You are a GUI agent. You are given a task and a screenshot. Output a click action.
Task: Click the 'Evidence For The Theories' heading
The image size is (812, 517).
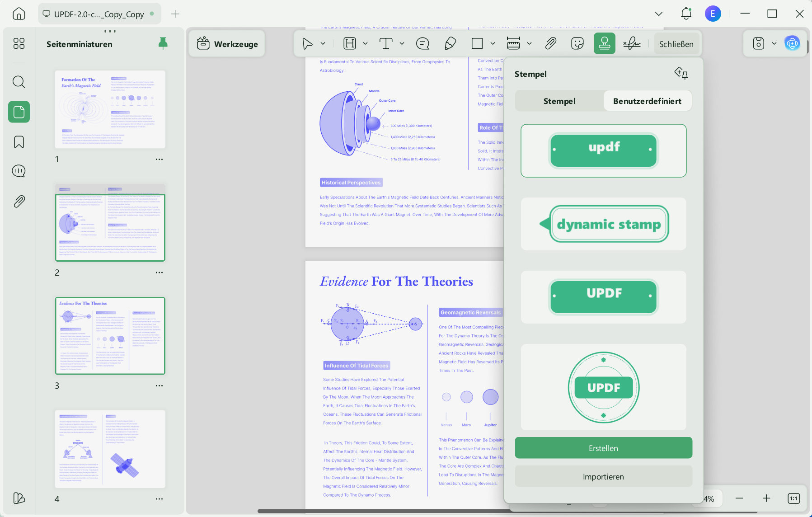[396, 281]
